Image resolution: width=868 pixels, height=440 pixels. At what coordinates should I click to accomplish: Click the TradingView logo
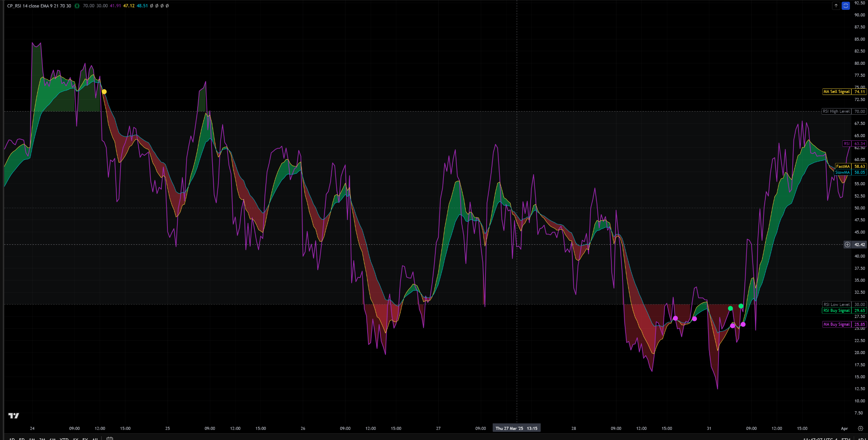14,416
